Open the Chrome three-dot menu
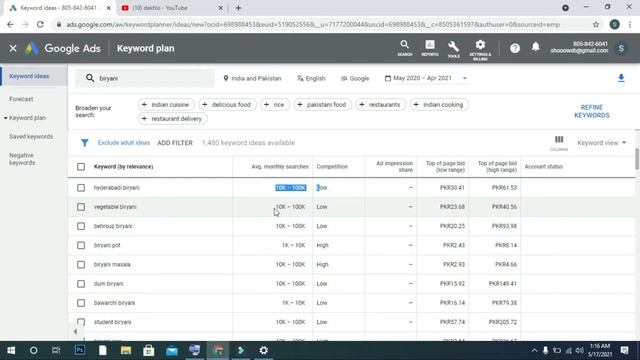640x360 pixels. 630,24
